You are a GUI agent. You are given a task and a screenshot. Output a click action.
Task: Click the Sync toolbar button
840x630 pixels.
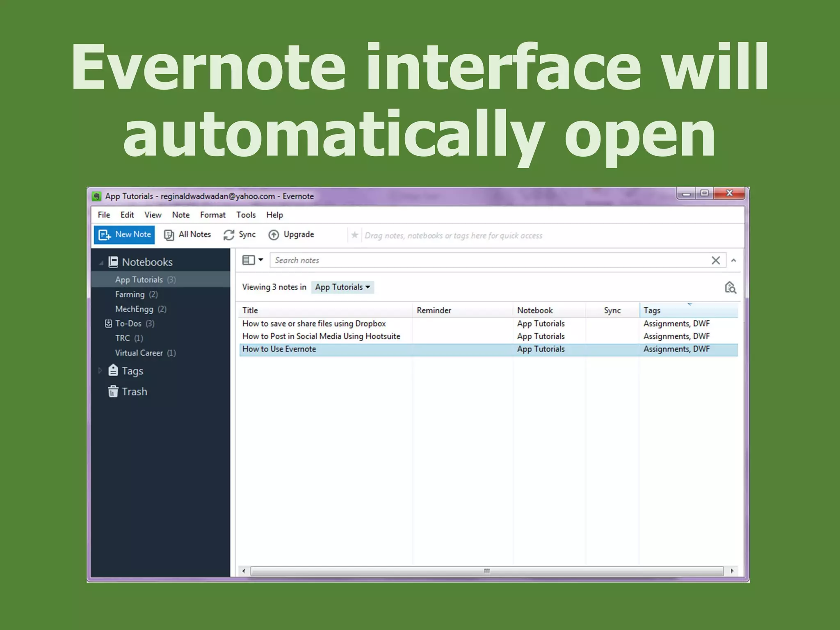240,235
